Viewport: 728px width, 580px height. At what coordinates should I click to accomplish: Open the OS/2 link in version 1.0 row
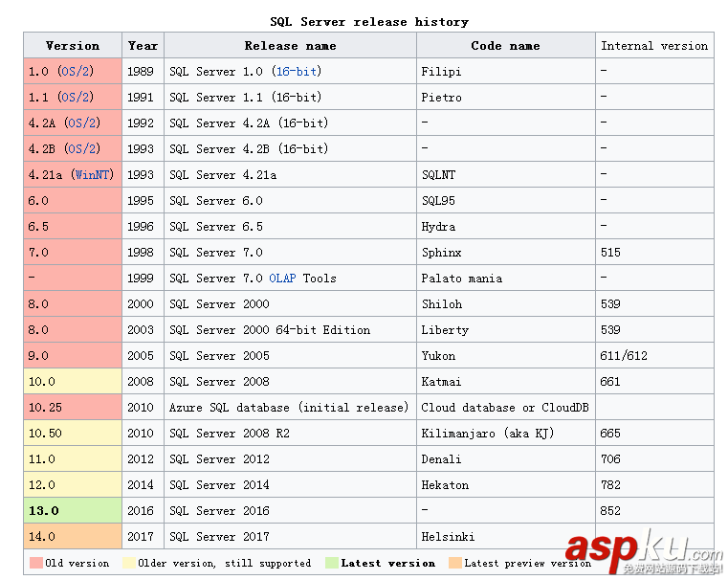coord(76,71)
